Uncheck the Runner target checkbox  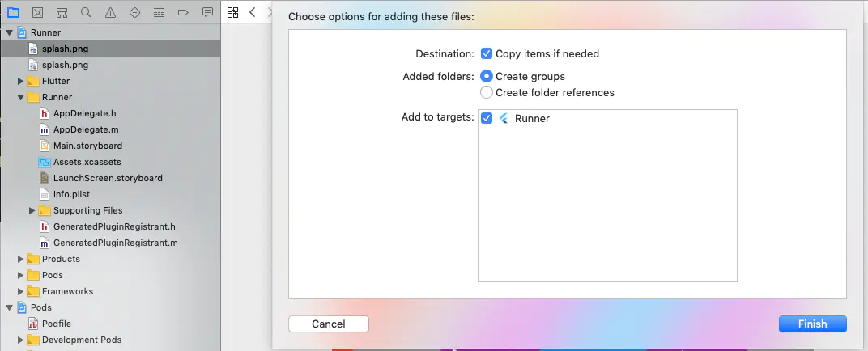(487, 118)
